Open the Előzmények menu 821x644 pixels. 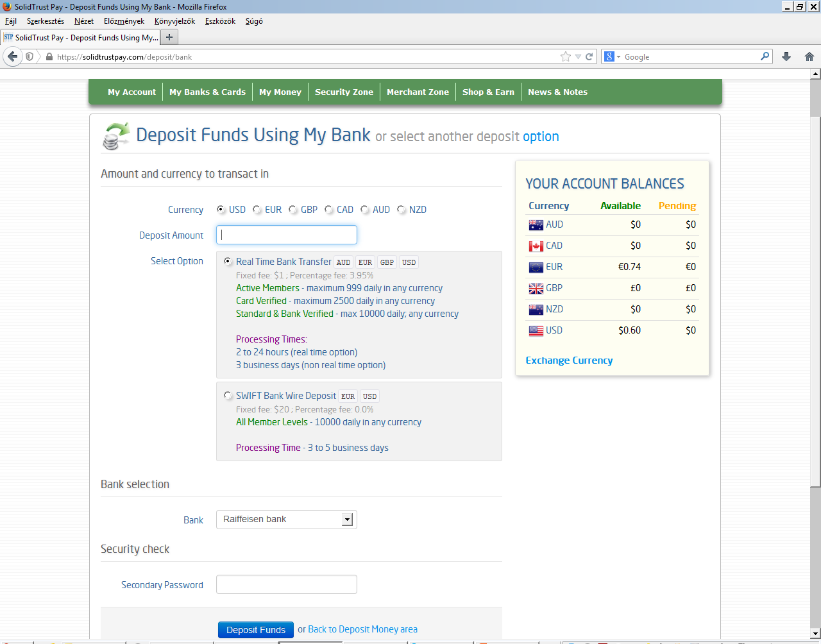coord(124,21)
